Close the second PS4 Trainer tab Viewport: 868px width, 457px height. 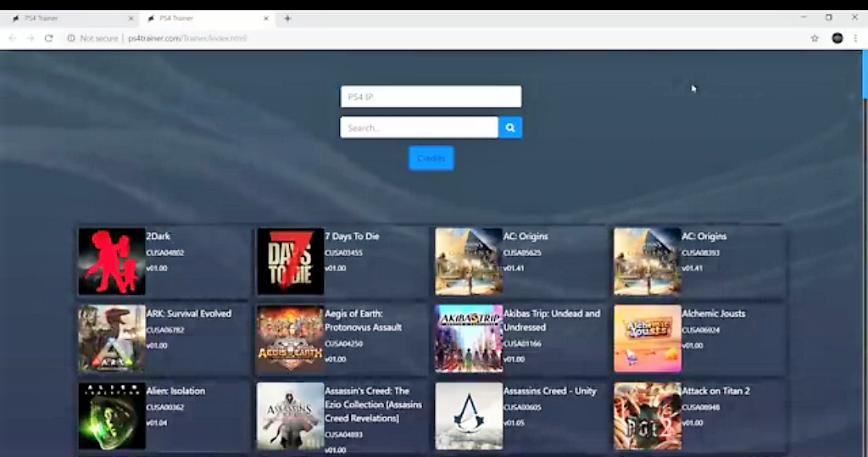(265, 19)
